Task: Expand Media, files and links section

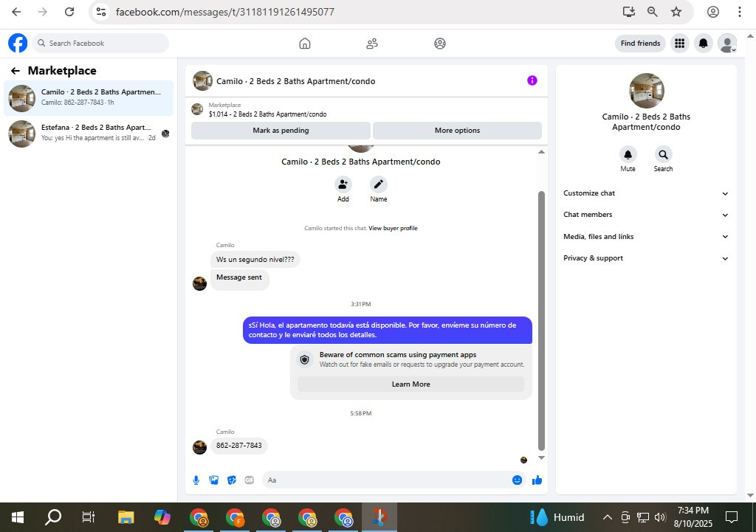Action: [646, 237]
